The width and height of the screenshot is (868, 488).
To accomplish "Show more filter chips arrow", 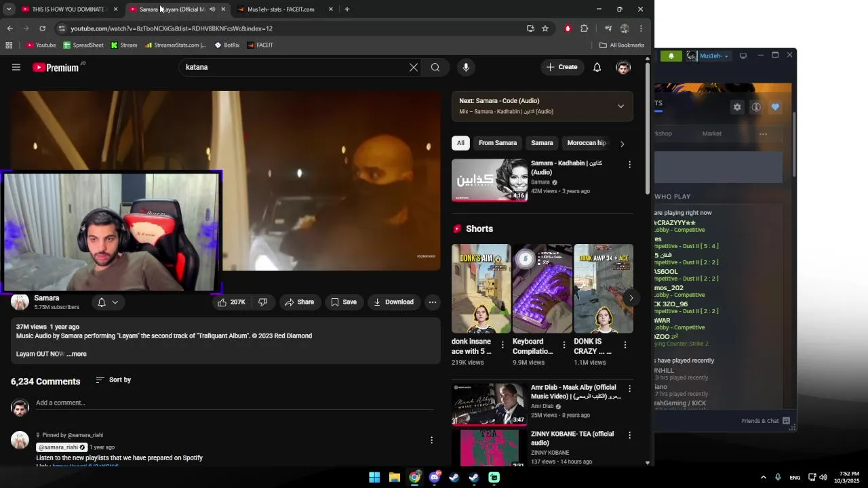I will pyautogui.click(x=622, y=144).
